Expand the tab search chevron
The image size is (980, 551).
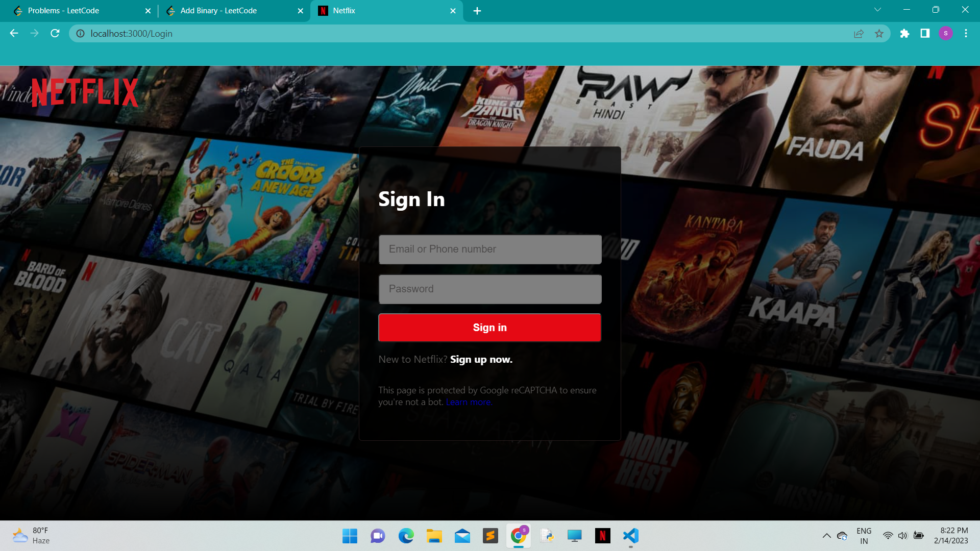tap(877, 10)
